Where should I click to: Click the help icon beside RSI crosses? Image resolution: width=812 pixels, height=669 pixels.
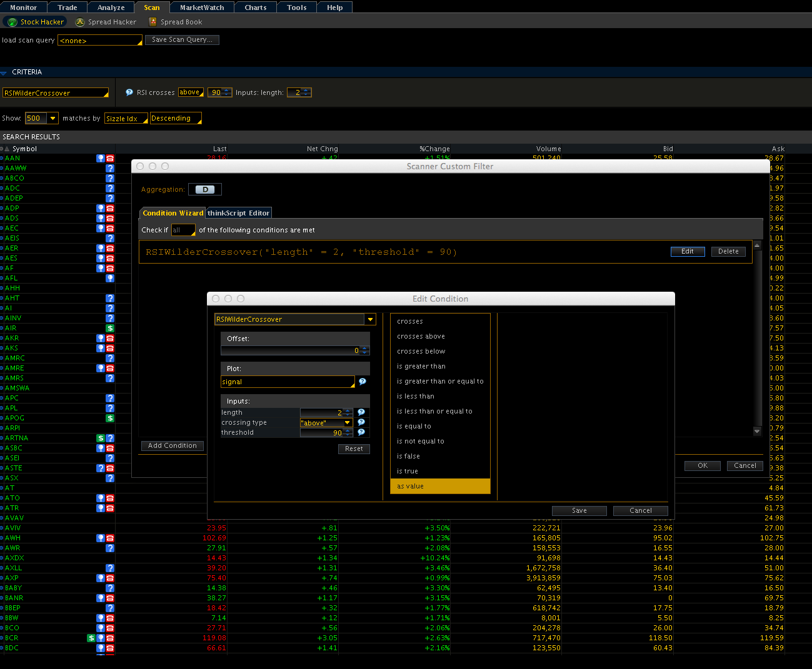coord(129,92)
